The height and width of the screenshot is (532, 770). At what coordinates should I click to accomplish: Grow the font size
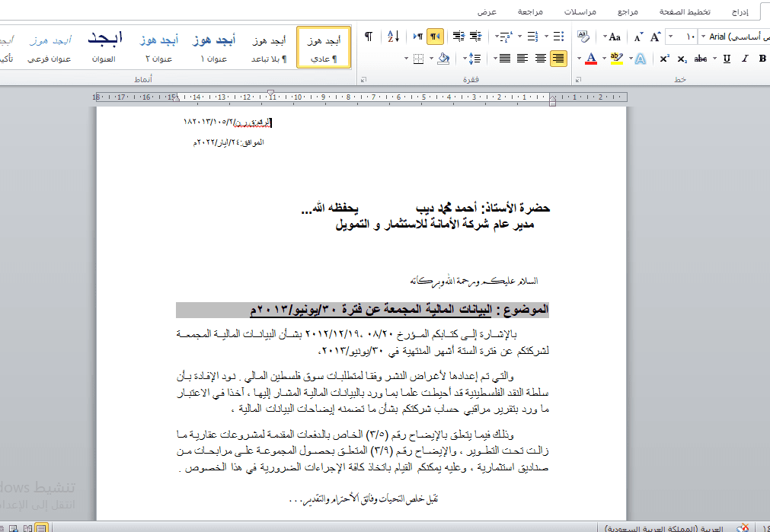point(655,37)
